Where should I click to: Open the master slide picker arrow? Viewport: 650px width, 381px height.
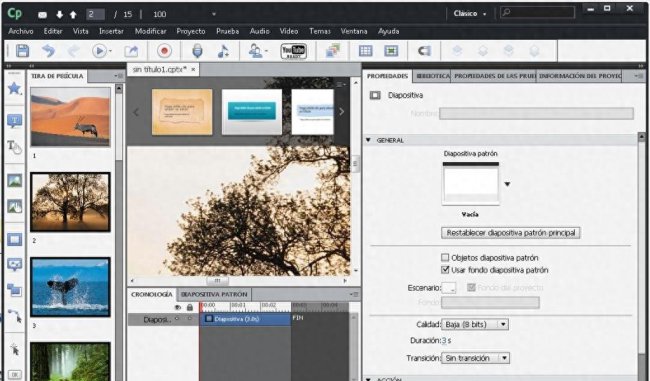tap(507, 184)
